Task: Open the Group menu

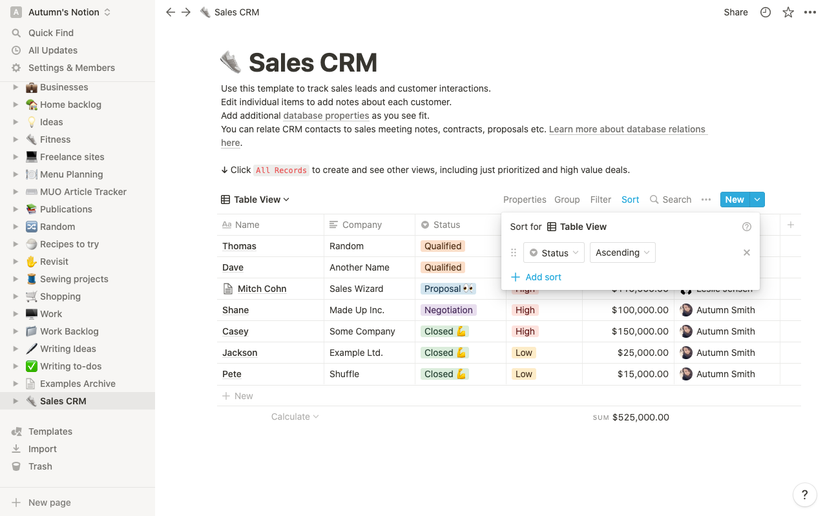Action: [567, 199]
